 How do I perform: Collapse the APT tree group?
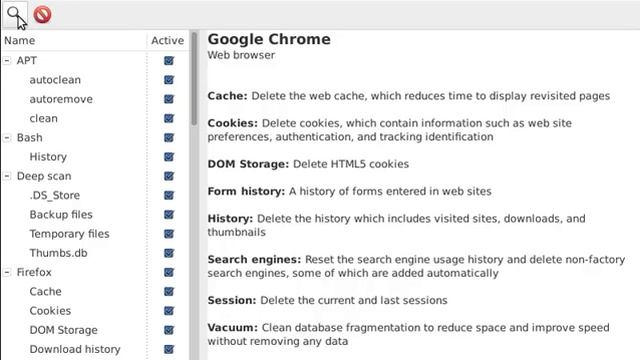(7, 60)
